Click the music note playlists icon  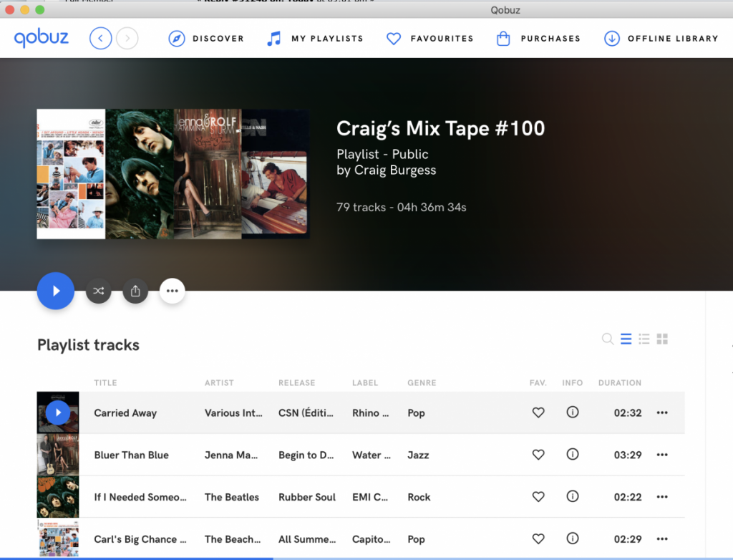pos(274,39)
